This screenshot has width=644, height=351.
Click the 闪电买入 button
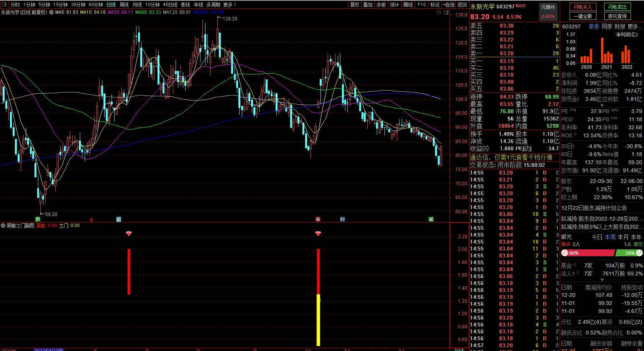point(583,7)
